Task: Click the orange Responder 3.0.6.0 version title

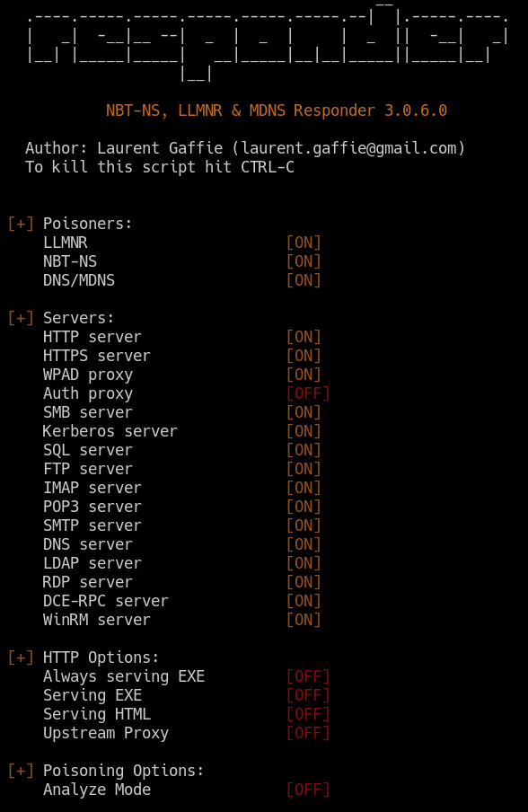Action: [x=277, y=110]
